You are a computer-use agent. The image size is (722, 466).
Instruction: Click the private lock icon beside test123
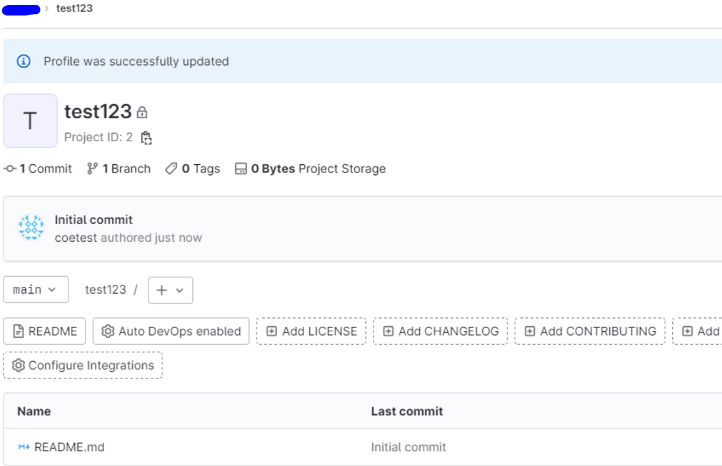(x=142, y=113)
